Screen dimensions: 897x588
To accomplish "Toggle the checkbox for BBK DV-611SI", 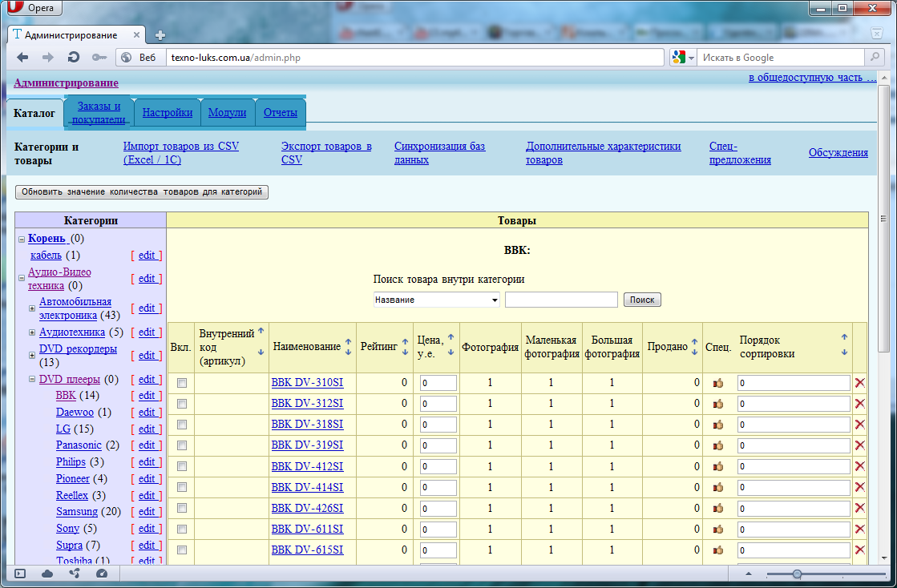I will [x=182, y=529].
